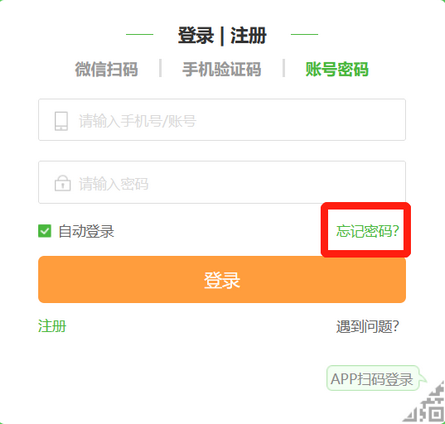Switch to the 微信扫码 tab
Image resolution: width=445 pixels, height=424 pixels.
(x=106, y=69)
